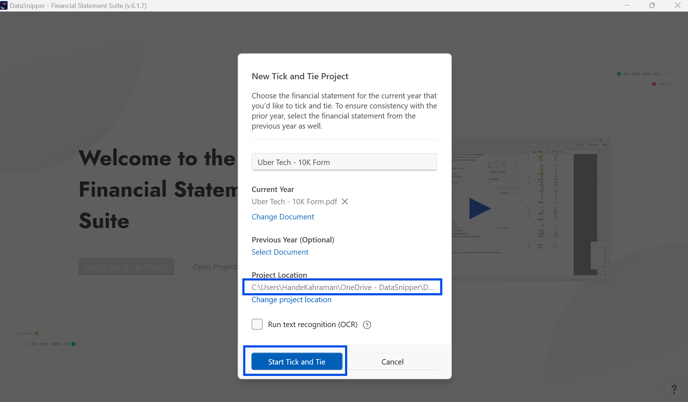Click Change Document link
Image resolution: width=688 pixels, height=402 pixels.
tap(283, 217)
